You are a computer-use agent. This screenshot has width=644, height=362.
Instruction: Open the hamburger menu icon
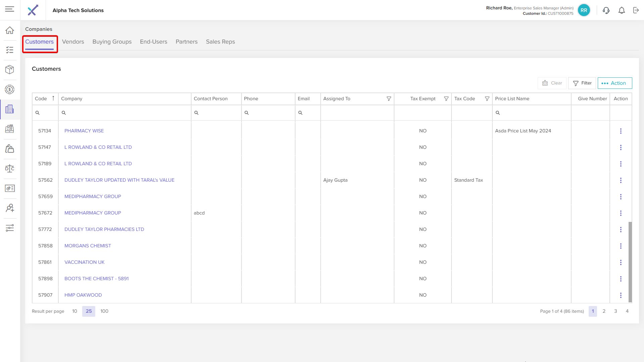pyautogui.click(x=9, y=9)
